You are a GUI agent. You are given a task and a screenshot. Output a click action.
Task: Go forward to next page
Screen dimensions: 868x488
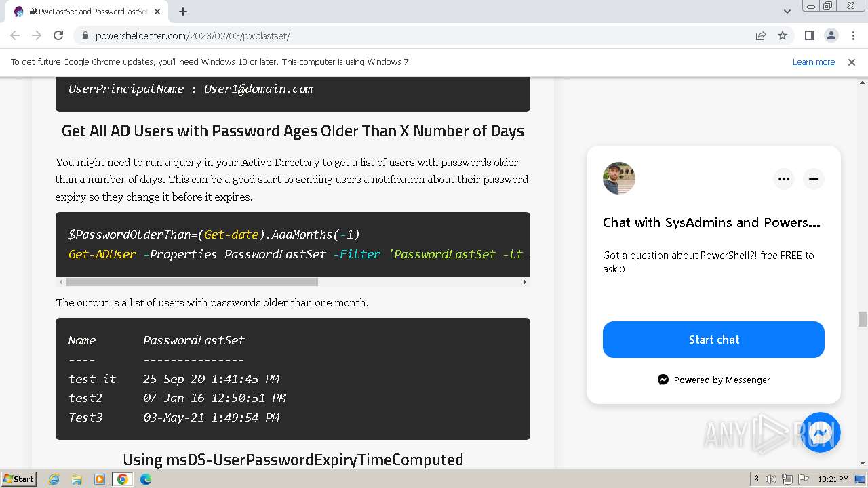pyautogui.click(x=37, y=35)
